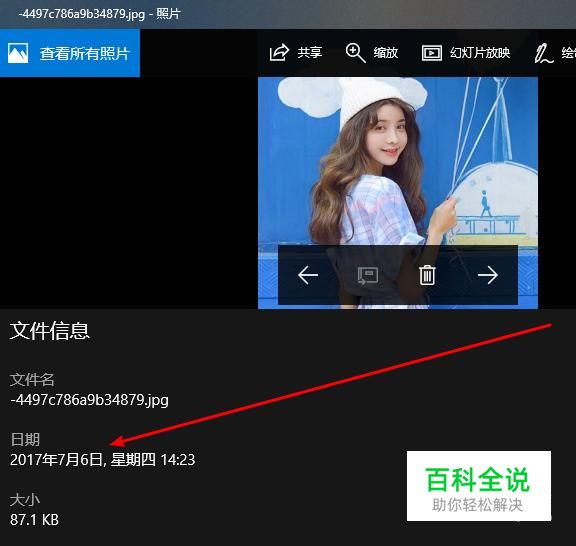Click the magnifier zoom icon
576x546 pixels.
355,53
